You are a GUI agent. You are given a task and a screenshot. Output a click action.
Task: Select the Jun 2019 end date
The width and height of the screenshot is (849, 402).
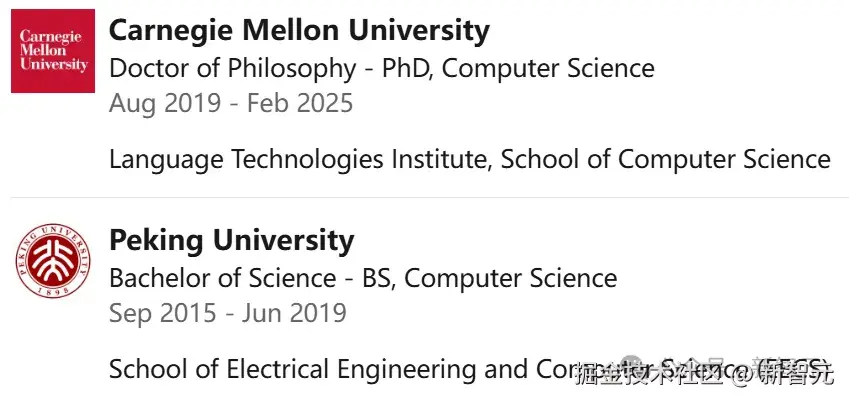[x=294, y=314]
